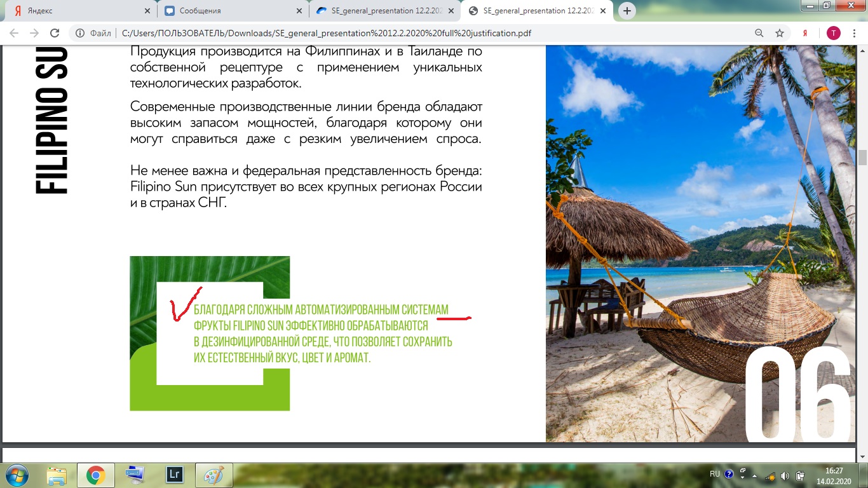Open the network status tray icon
This screenshot has width=868, height=488.
771,475
